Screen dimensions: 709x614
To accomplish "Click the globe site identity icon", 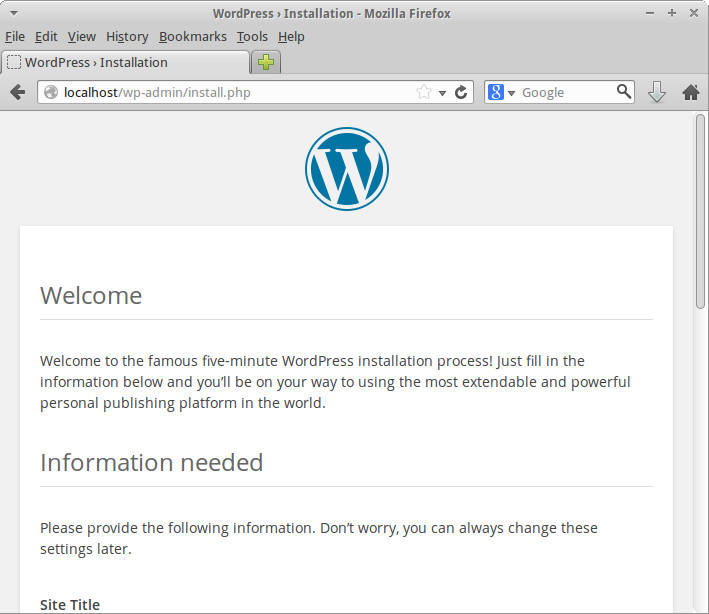I will 51,92.
